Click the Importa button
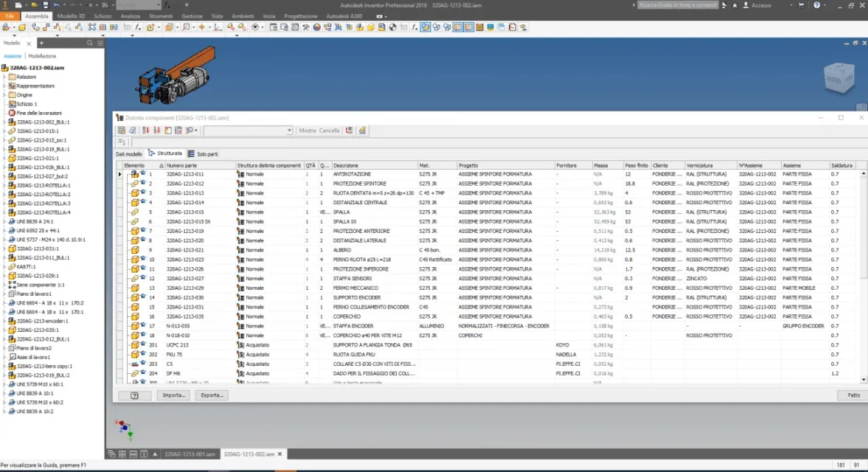 click(x=174, y=395)
